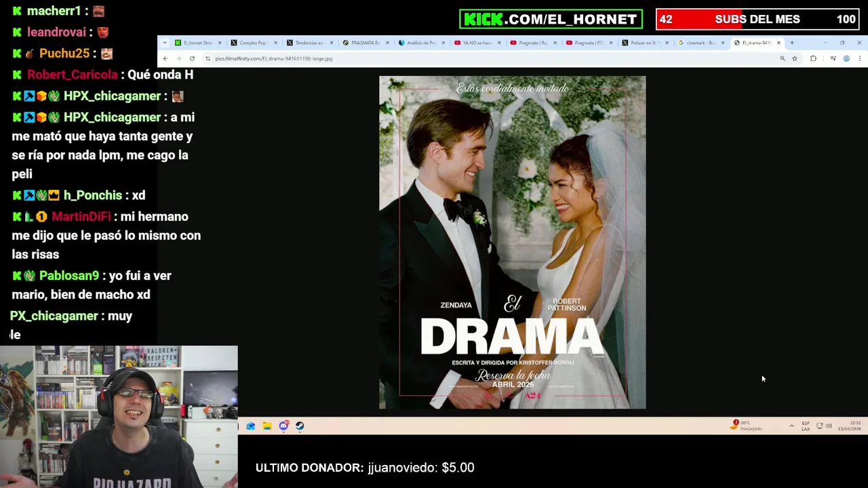Click chat username h_Ponchis

(93, 195)
